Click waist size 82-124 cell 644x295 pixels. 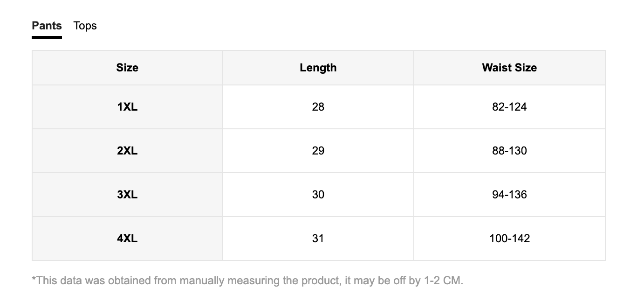509,107
